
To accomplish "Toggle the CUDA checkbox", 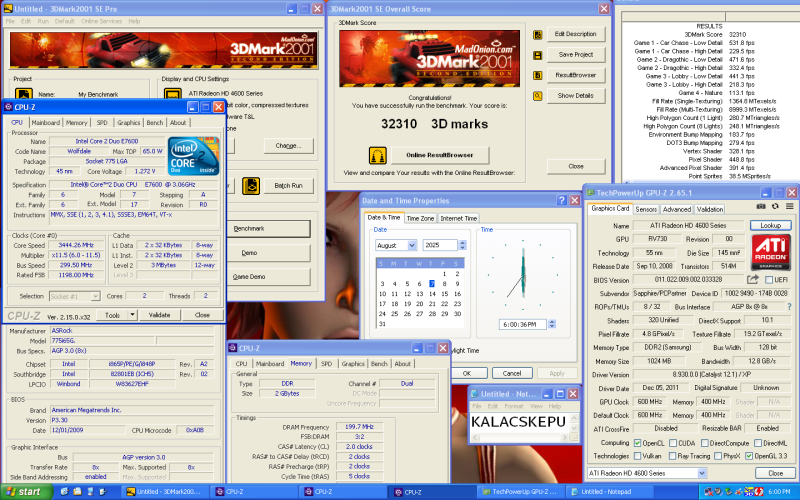I will click(x=673, y=443).
